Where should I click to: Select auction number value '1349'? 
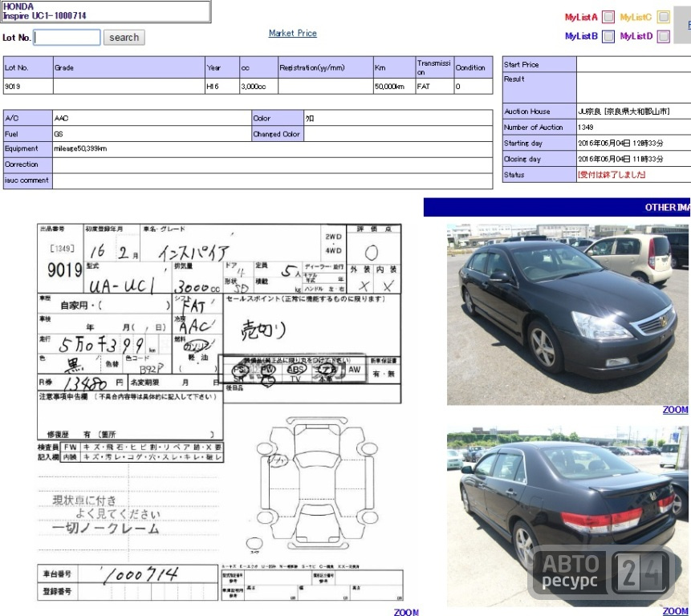pos(586,128)
